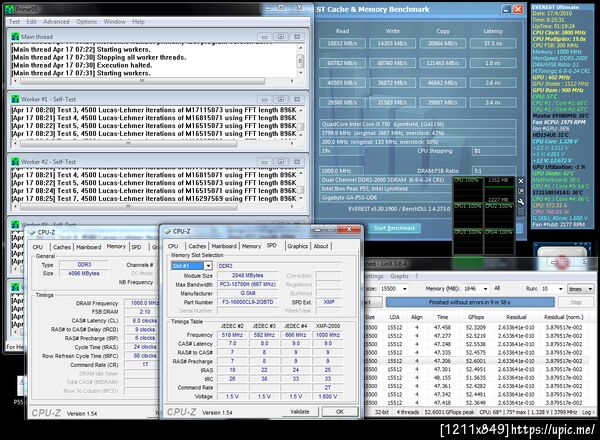The image size is (600, 440).
Task: Open the Graphs menu in LinX
Action: click(399, 276)
